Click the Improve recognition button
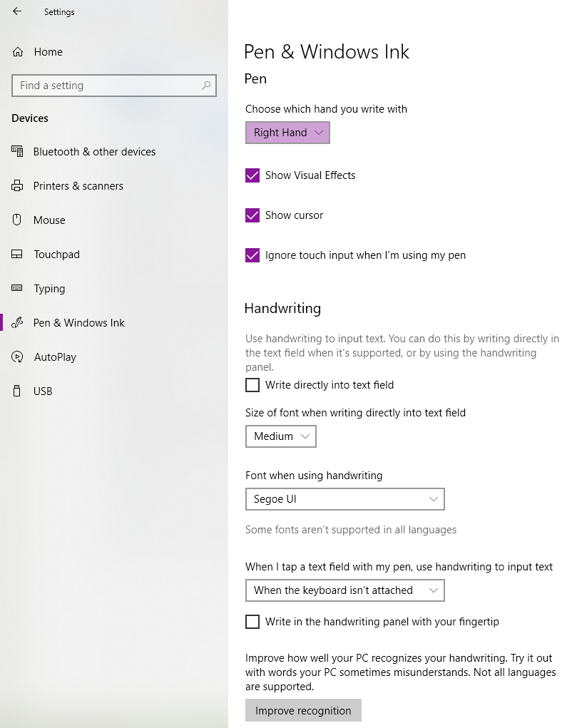 302,710
